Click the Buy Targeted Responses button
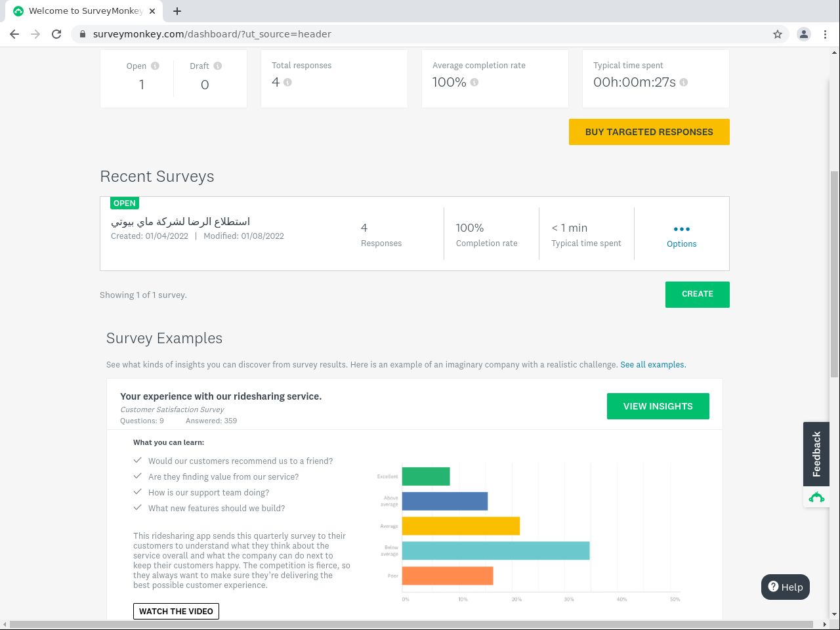840x630 pixels. pos(648,132)
